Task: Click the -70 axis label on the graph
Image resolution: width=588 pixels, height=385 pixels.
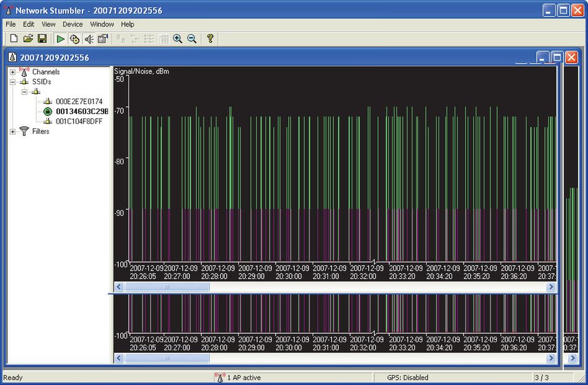Action: 119,111
